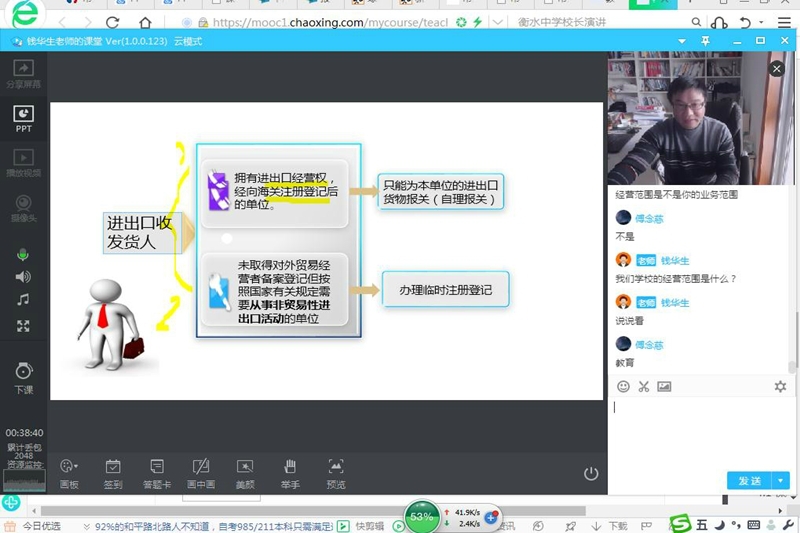The width and height of the screenshot is (800, 533).
Task: Click 下课 to end the class
Action: 23,378
